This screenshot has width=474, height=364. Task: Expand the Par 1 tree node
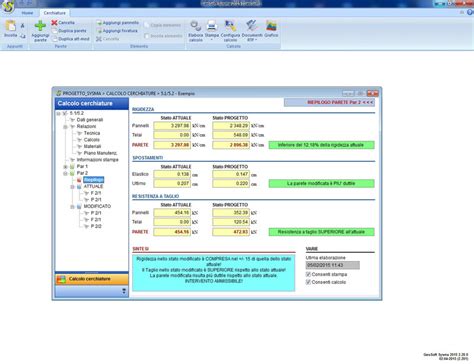click(x=65, y=166)
